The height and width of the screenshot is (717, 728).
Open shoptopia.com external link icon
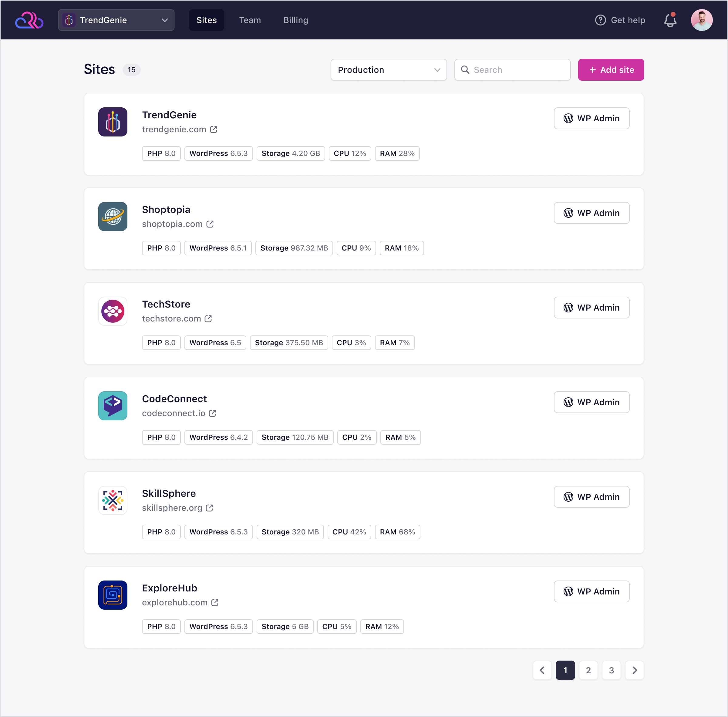210,224
